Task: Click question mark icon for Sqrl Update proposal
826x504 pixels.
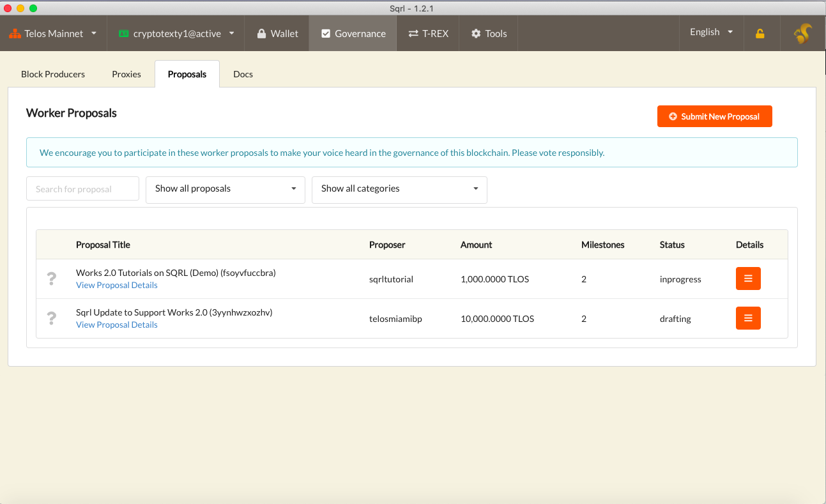Action: [52, 318]
